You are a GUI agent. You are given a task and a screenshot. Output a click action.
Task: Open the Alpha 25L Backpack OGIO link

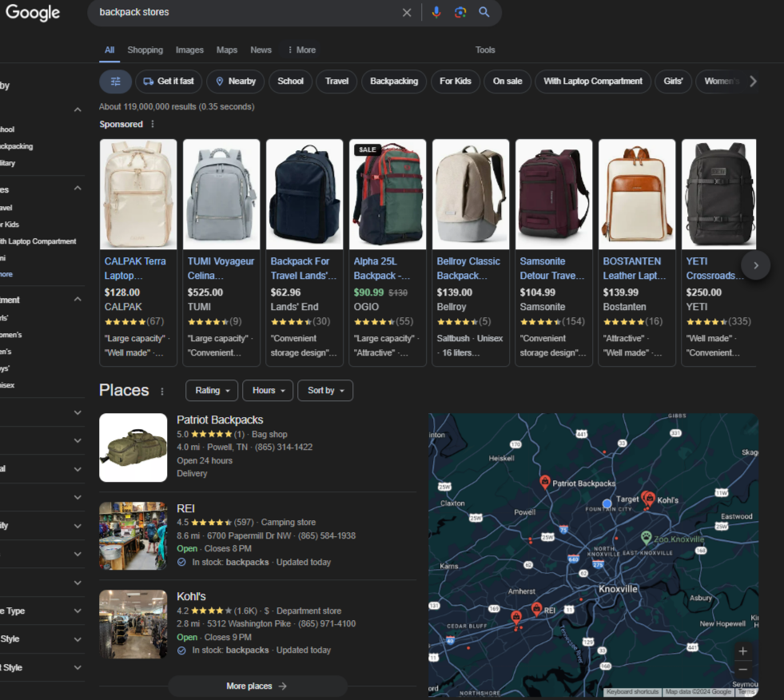(x=382, y=268)
